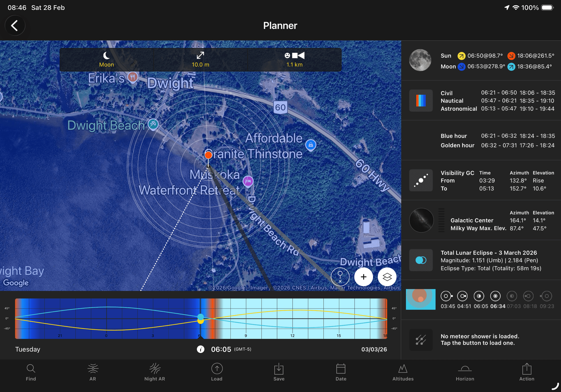Viewport: 561px width, 392px height.
Task: Toggle the twilight colors icon
Action: click(421, 100)
